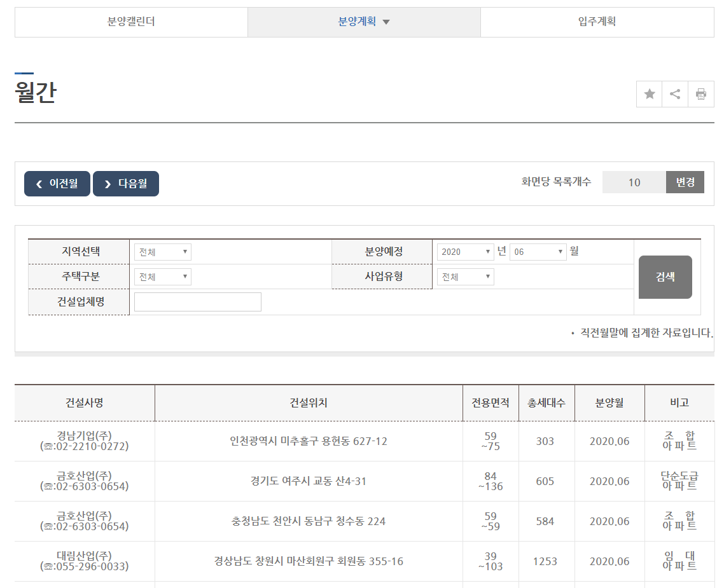Viewport: 724px width, 588px height.
Task: Click the list count field showing 10
Action: (x=634, y=182)
